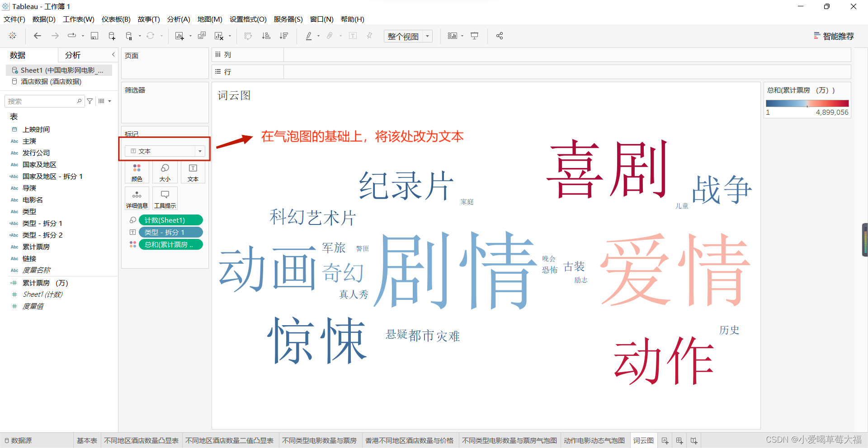Open the Size marks card button

tap(165, 173)
